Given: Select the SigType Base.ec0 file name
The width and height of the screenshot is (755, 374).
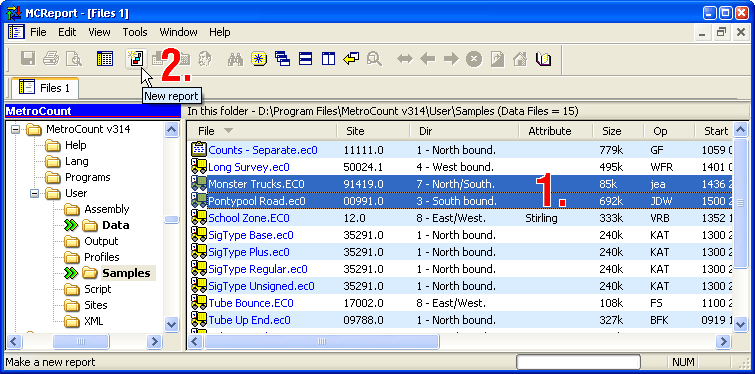Looking at the screenshot, I should pos(251,235).
